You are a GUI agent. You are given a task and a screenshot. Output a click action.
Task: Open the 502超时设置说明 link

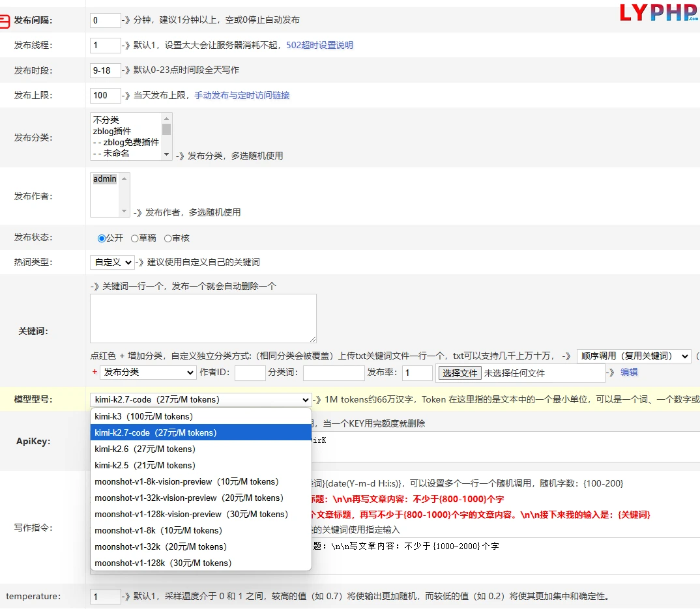click(x=319, y=45)
